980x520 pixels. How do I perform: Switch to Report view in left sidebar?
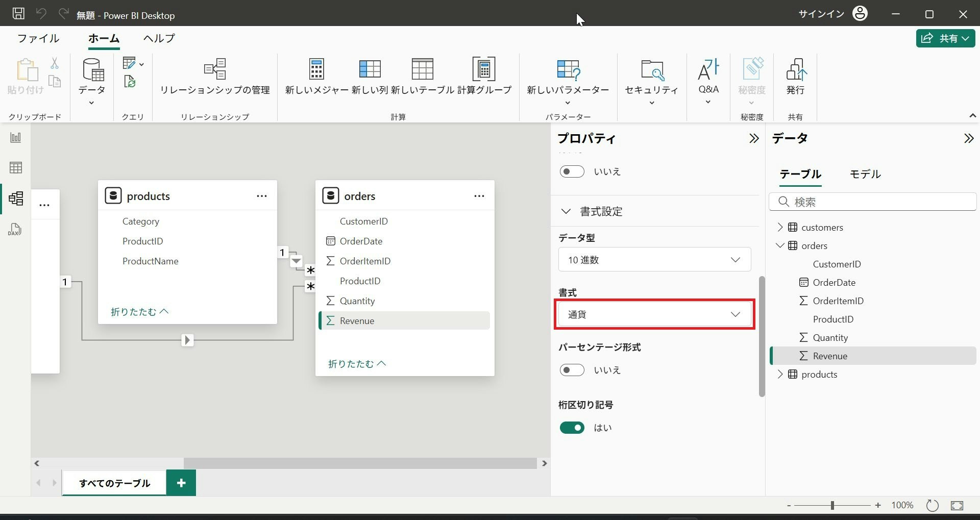coord(16,137)
